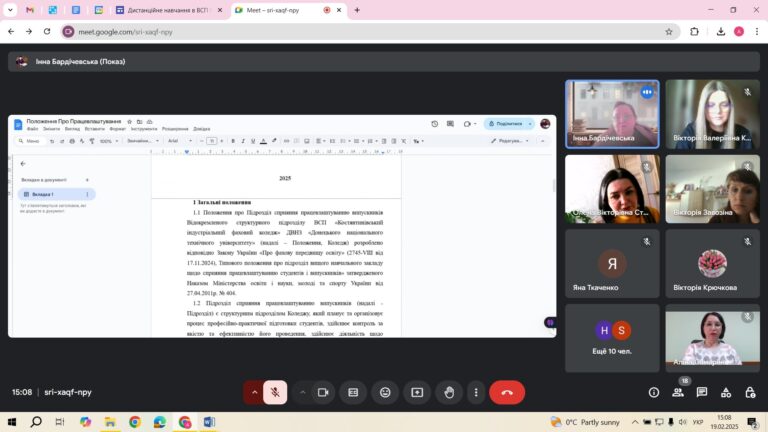The image size is (768, 432).
Task: Toggle captions button
Action: 353,392
